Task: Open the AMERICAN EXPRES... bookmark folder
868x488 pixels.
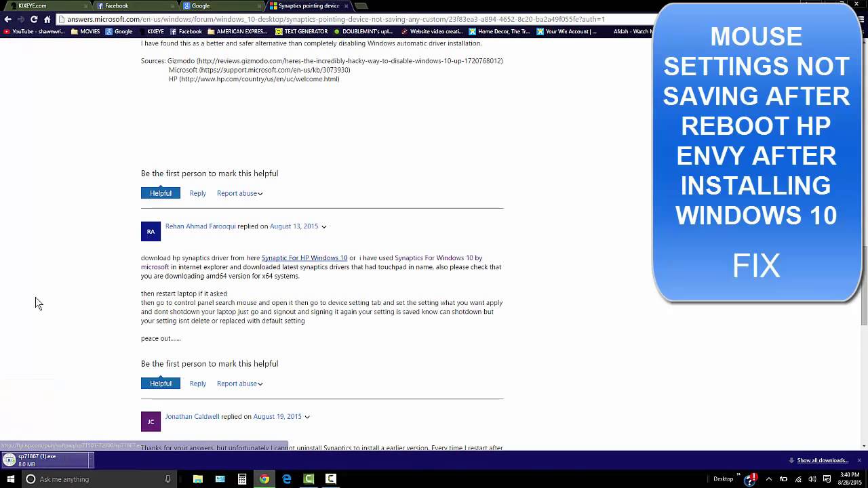Action: click(237, 31)
